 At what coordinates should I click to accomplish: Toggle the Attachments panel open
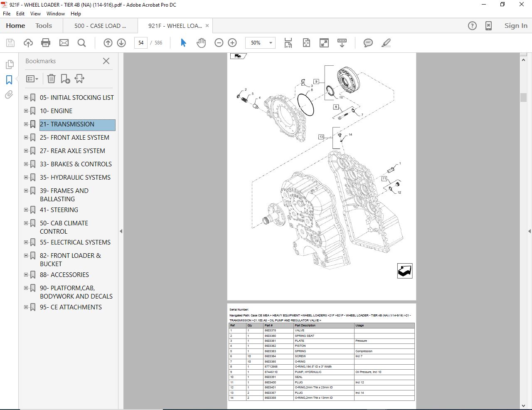tap(9, 95)
